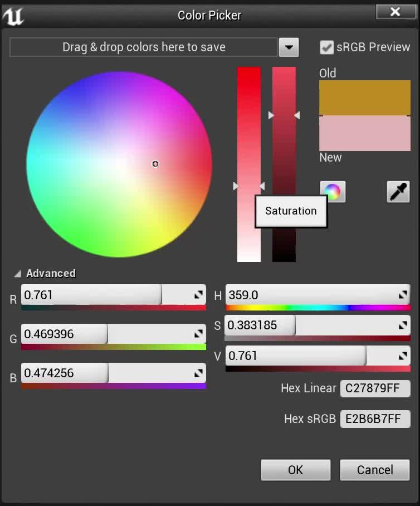Select the eyedropper color sampling tool

tap(398, 192)
